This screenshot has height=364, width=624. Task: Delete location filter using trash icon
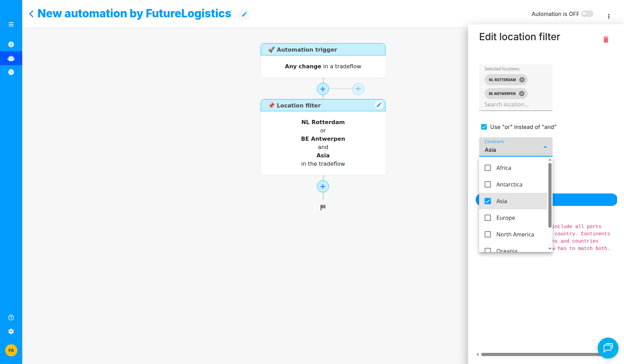[606, 40]
